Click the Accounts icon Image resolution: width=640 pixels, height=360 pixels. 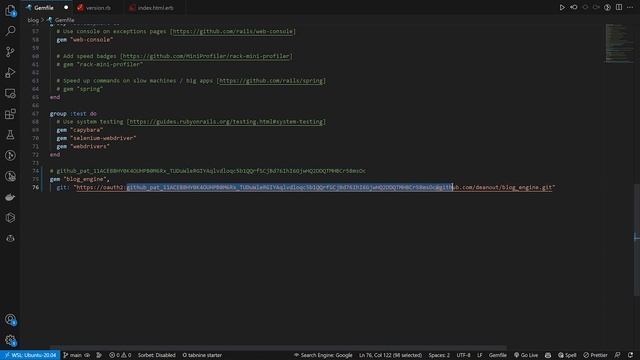[x=10, y=320]
